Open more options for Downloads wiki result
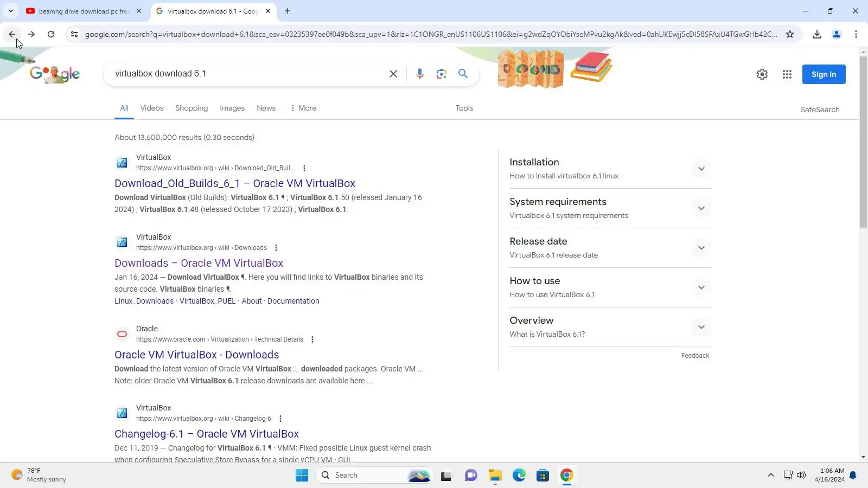868x488 pixels. [x=276, y=248]
